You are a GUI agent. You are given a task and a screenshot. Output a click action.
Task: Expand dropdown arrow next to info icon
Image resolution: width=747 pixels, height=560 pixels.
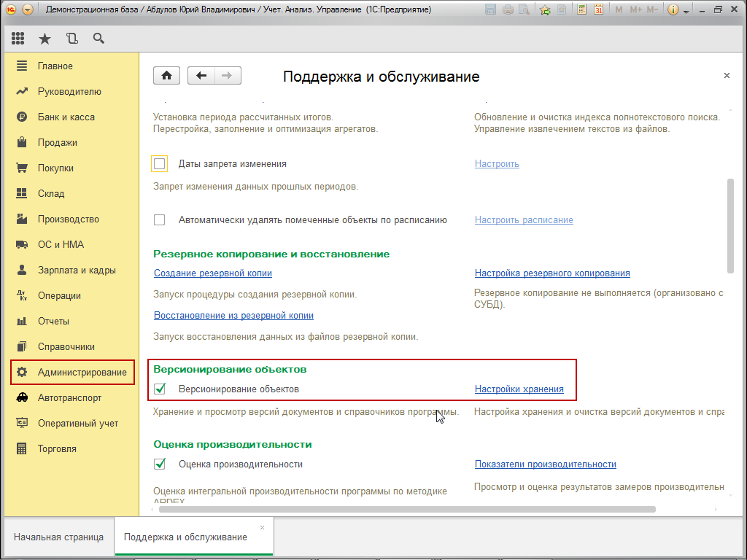tap(686, 9)
